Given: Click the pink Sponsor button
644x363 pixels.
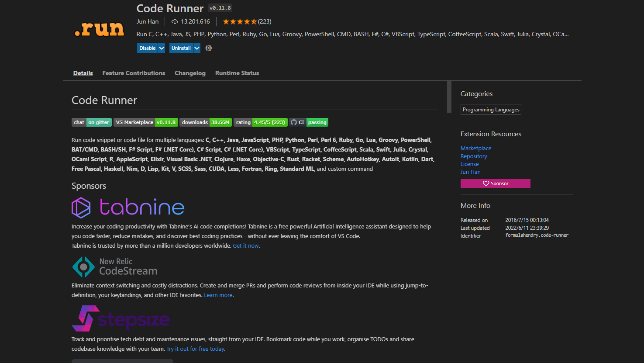Looking at the screenshot, I should pyautogui.click(x=496, y=183).
